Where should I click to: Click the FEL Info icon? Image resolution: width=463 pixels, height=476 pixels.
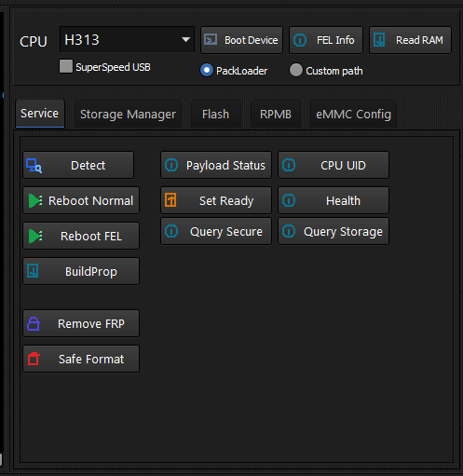click(x=300, y=40)
